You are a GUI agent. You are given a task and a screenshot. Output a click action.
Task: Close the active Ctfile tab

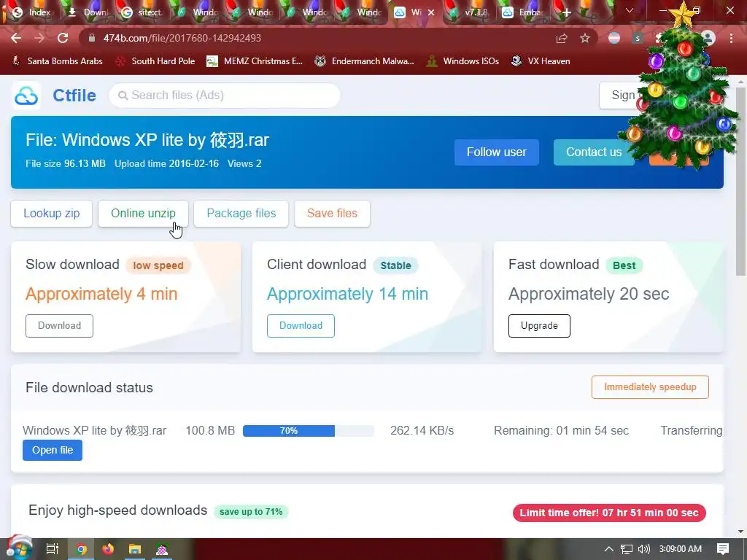431,12
